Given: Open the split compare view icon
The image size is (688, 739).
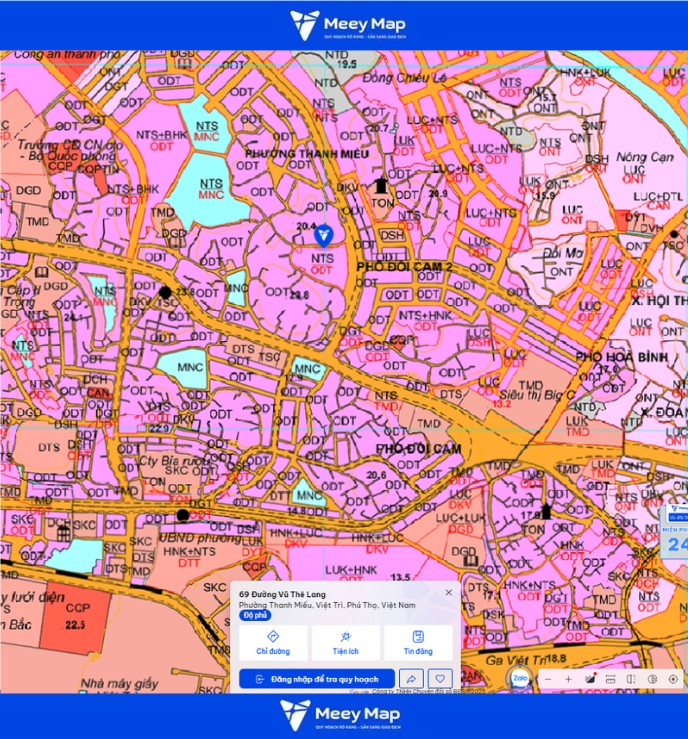Looking at the screenshot, I should [631, 679].
